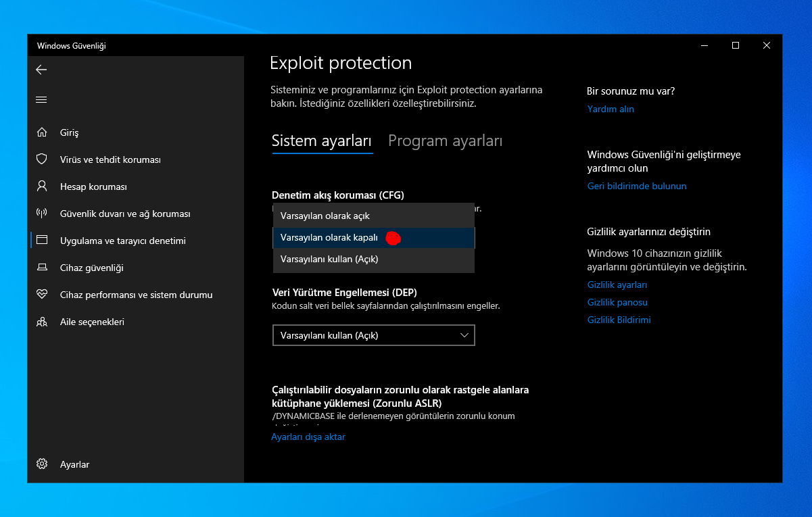The height and width of the screenshot is (517, 812).
Task: Click Bir sorunuz mu var? text
Action: coord(631,91)
